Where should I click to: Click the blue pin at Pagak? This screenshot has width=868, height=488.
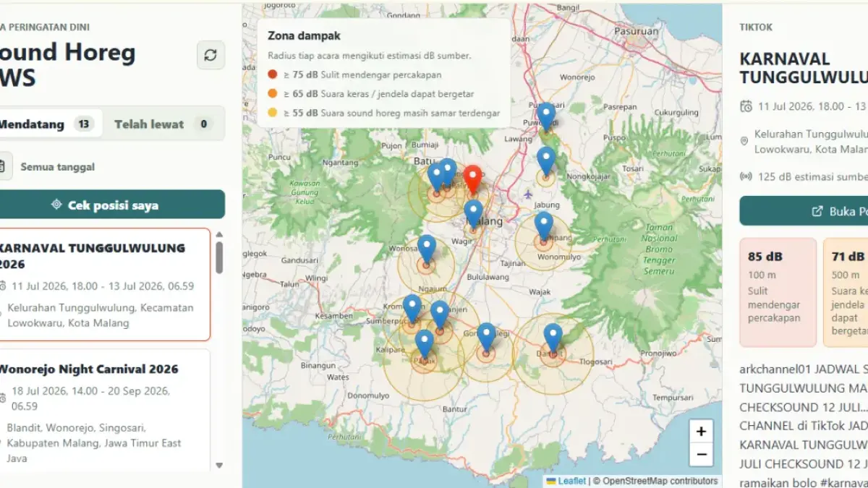pos(425,343)
